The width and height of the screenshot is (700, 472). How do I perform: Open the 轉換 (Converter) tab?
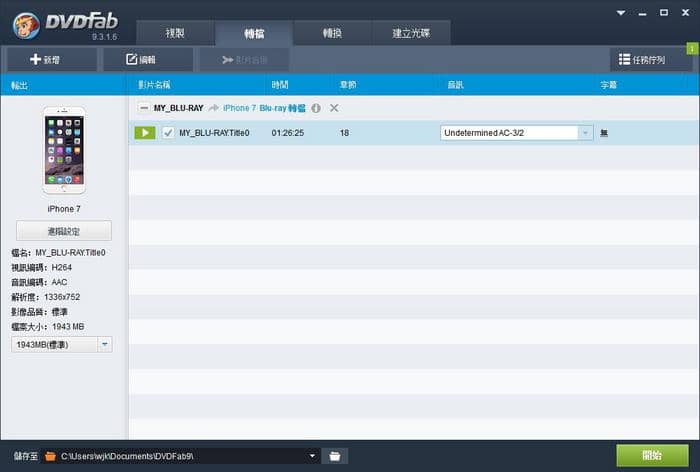point(332,33)
